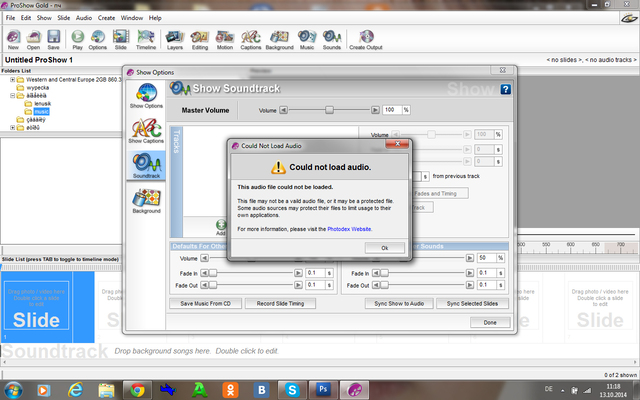Image resolution: width=640 pixels, height=400 pixels.
Task: Click Master Volume left arrow stepper
Action: 283,110
